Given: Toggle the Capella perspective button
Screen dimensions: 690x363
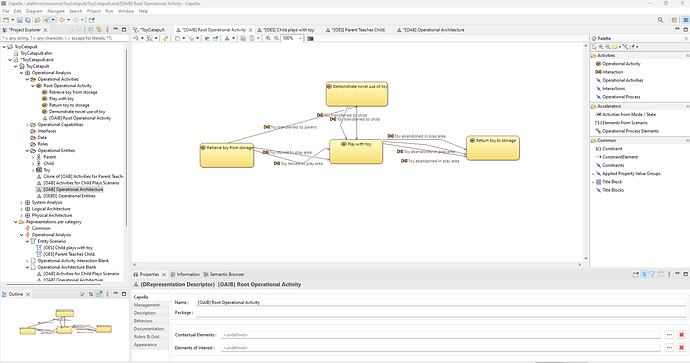Looking at the screenshot, I should point(686,20).
